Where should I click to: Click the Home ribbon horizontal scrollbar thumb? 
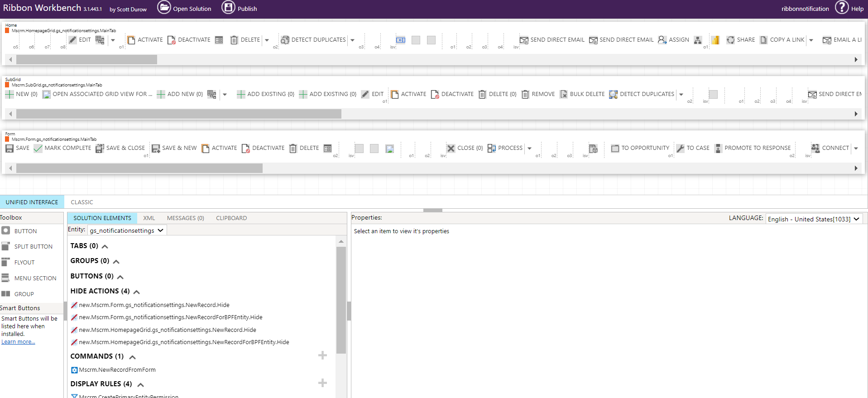86,60
